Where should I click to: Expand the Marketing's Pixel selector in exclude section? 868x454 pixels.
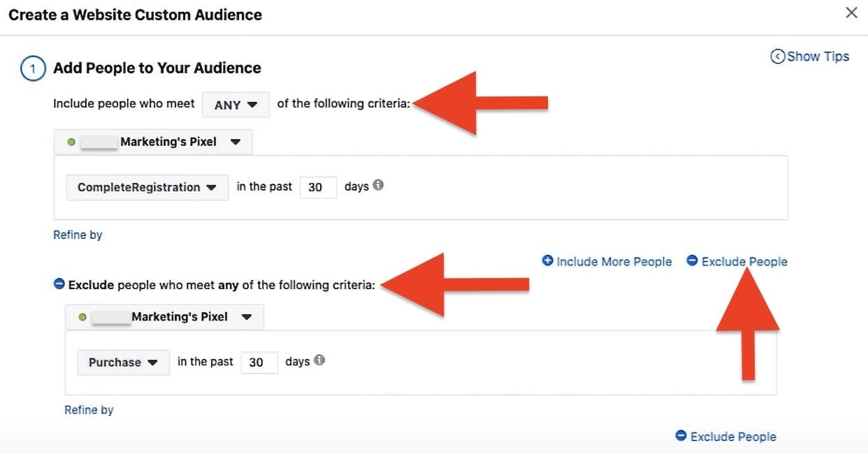(164, 317)
